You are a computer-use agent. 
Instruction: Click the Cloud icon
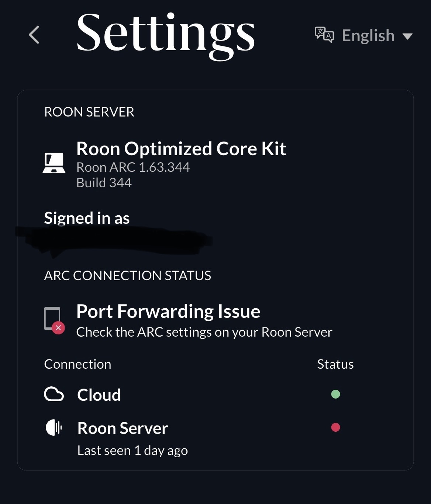54,394
